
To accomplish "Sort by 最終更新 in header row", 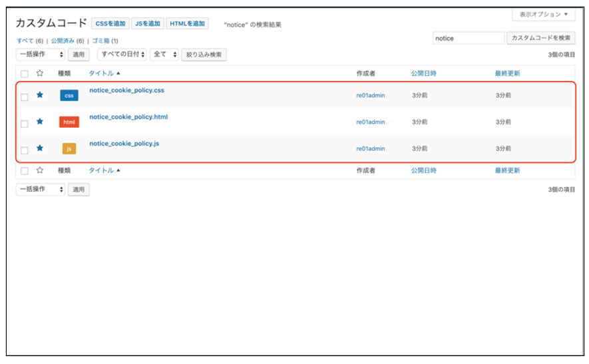I will pyautogui.click(x=508, y=73).
